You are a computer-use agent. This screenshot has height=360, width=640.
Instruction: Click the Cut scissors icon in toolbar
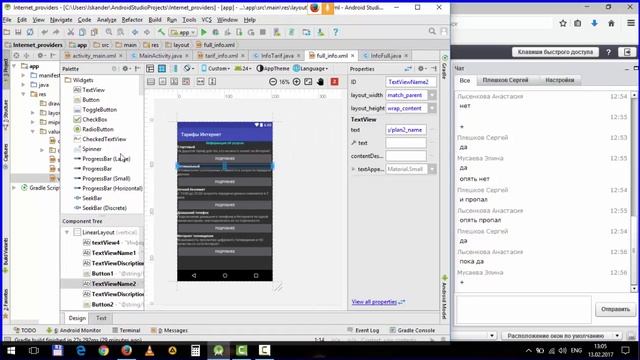pos(71,32)
